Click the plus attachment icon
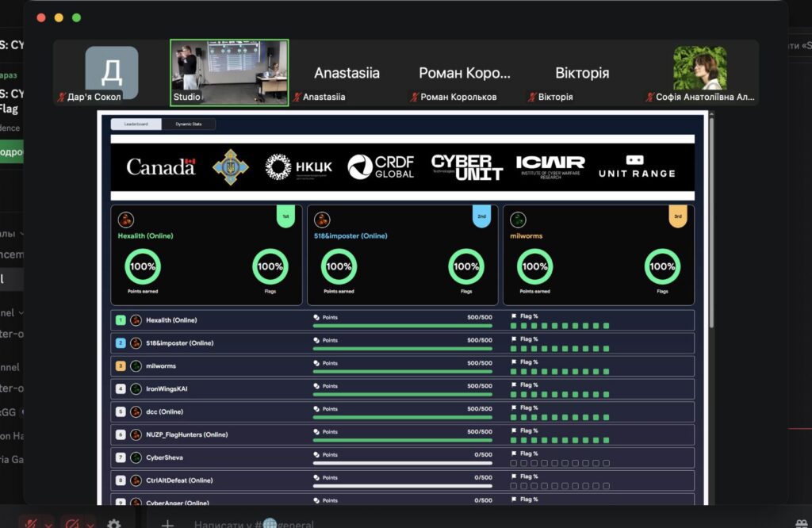 pos(167,523)
